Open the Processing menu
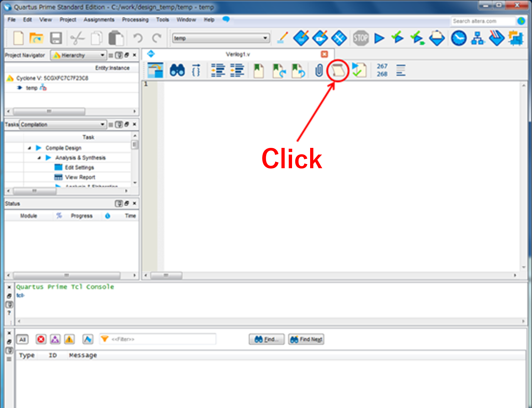Screen dimensions: 532x408 pos(135,19)
